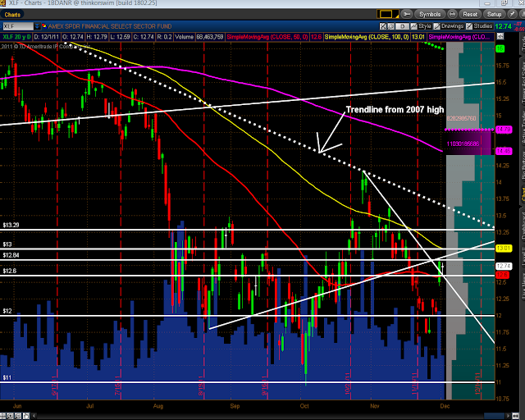Click the magenta 14.79 price axis tag
This screenshot has width=525, height=420.
click(x=504, y=130)
